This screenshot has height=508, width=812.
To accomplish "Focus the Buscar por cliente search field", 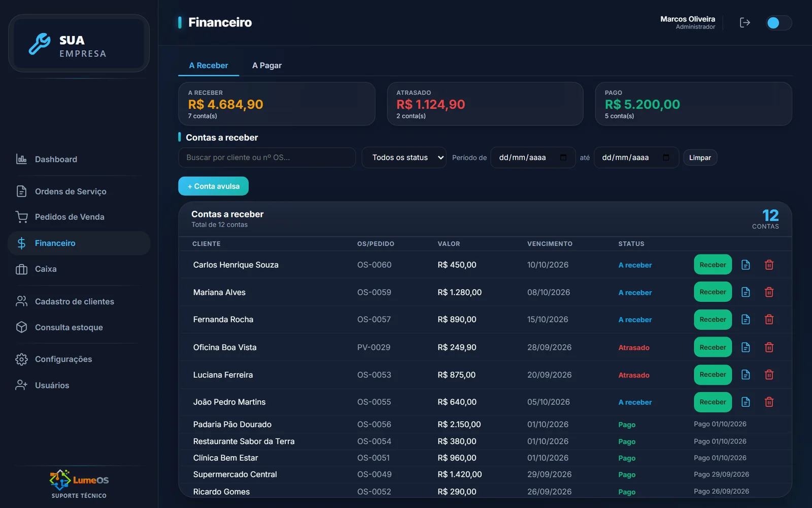I will [x=267, y=157].
